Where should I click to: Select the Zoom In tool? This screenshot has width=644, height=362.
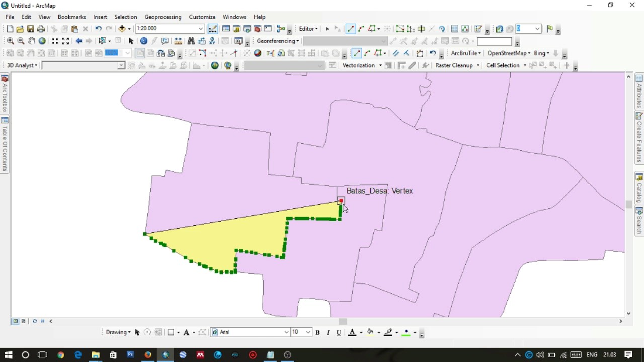10,41
